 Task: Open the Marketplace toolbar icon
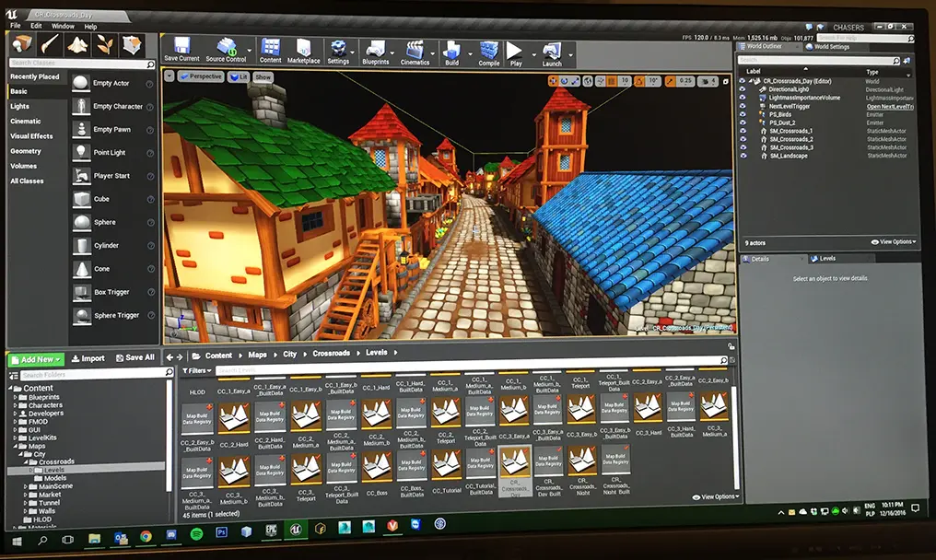coord(303,51)
